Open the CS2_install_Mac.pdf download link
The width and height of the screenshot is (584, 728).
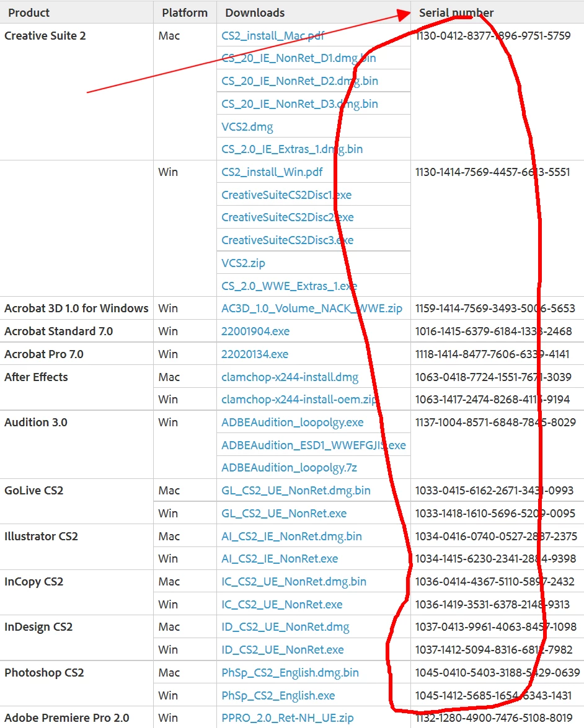tap(273, 36)
